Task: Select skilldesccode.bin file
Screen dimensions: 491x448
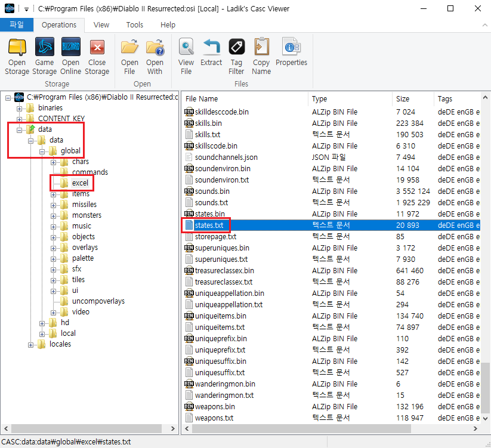Action: tap(222, 112)
